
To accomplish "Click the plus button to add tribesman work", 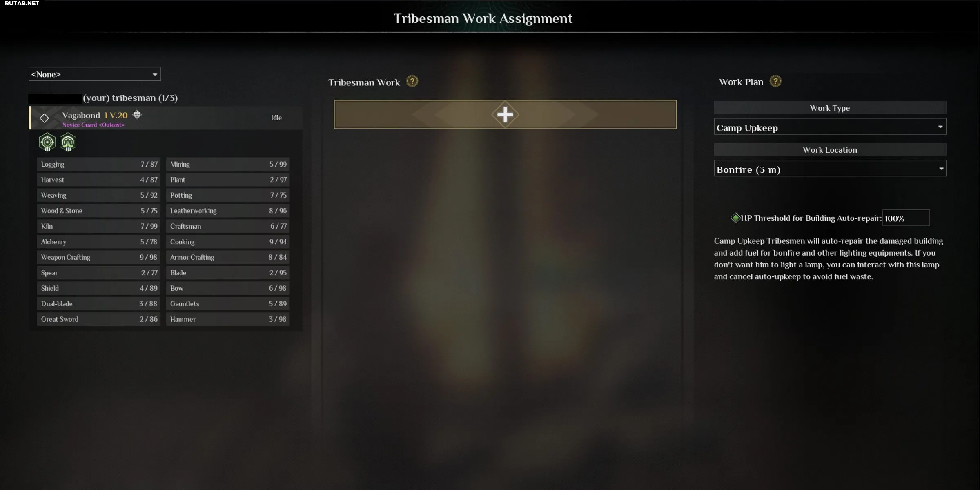I will [505, 114].
